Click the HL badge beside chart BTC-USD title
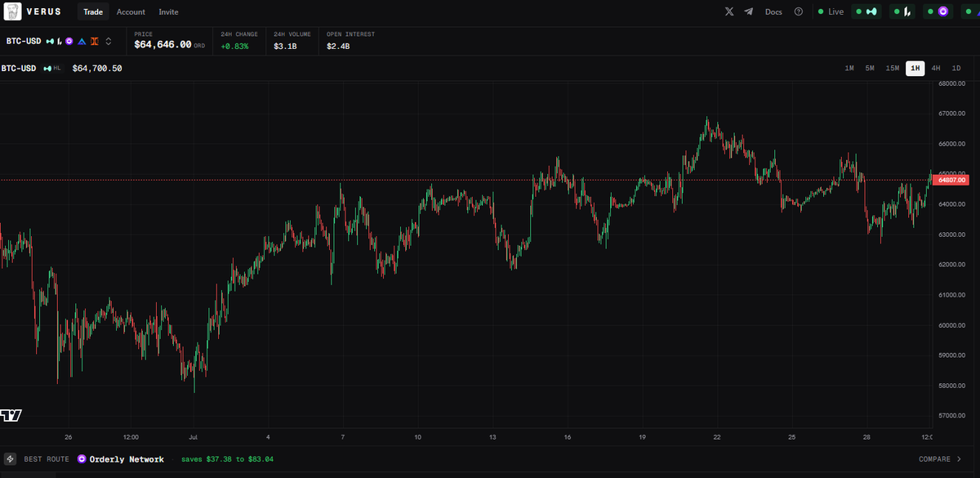 (52, 69)
